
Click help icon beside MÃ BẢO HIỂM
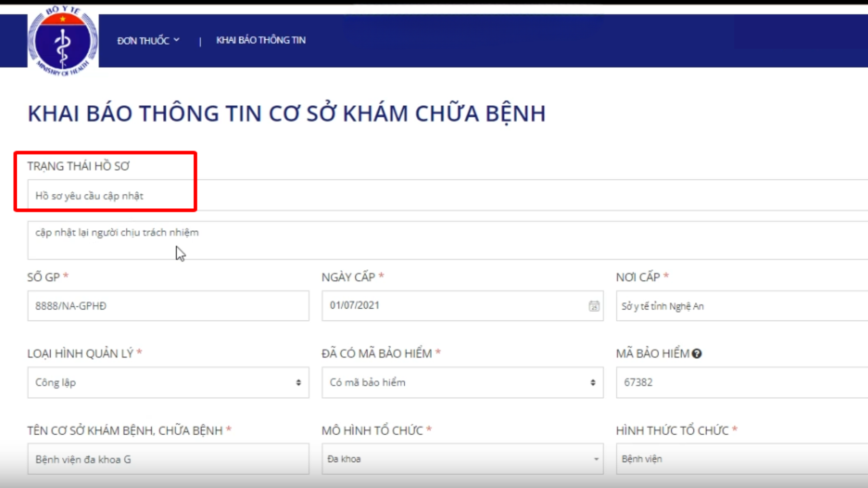tap(697, 354)
